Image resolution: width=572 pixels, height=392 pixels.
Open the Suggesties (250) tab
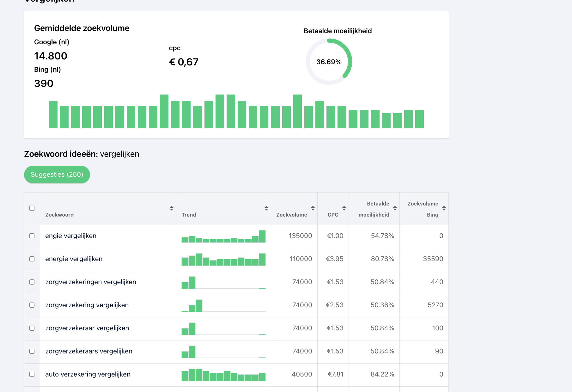57,175
